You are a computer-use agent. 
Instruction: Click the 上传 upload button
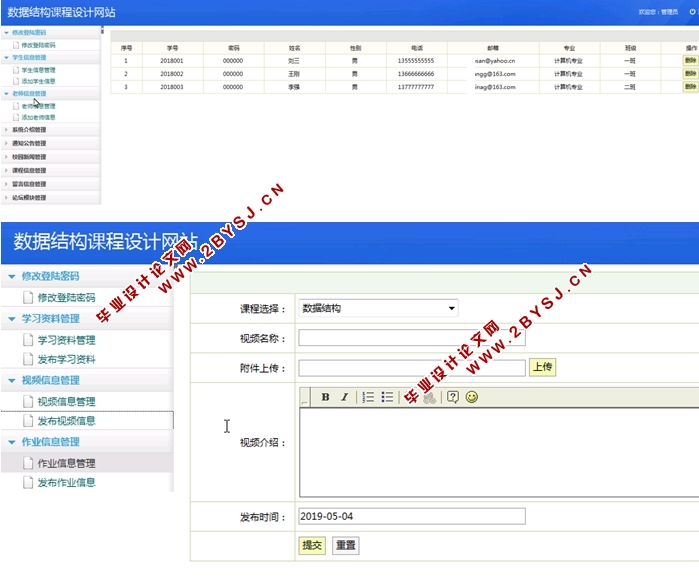[543, 367]
